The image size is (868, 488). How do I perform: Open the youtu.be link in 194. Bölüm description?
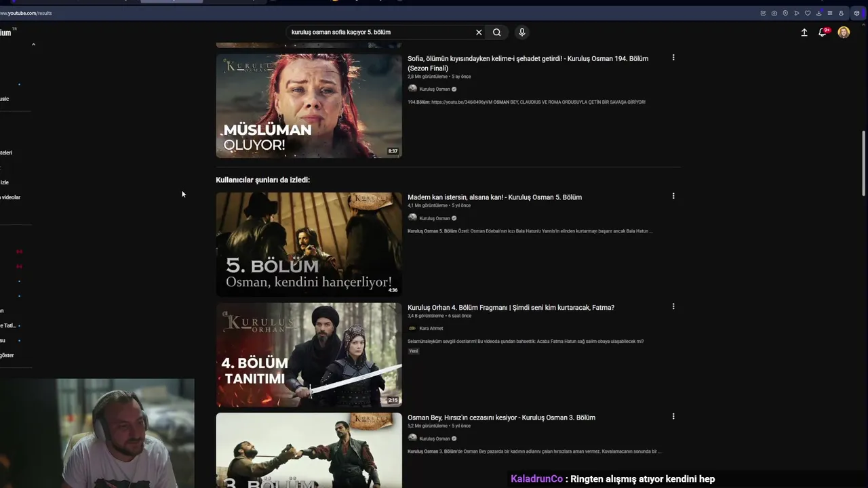point(462,102)
